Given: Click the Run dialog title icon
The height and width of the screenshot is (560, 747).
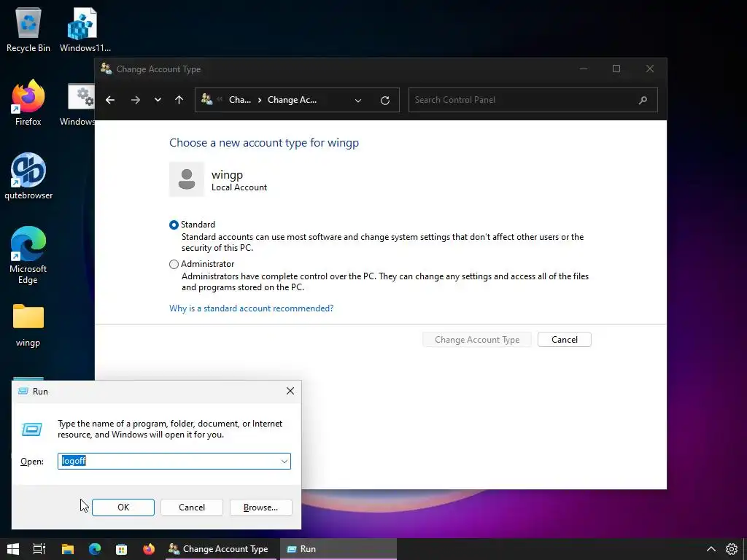Looking at the screenshot, I should [23, 391].
